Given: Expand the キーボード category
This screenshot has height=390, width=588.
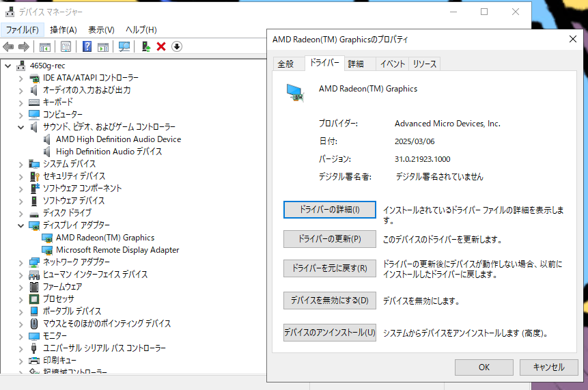Looking at the screenshot, I should click(21, 102).
